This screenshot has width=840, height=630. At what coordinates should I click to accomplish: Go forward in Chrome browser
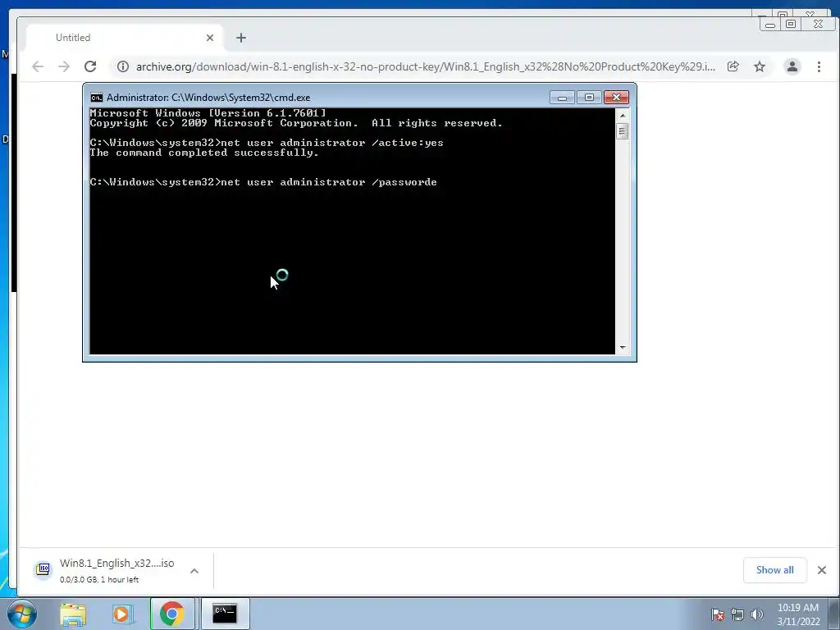click(x=64, y=66)
